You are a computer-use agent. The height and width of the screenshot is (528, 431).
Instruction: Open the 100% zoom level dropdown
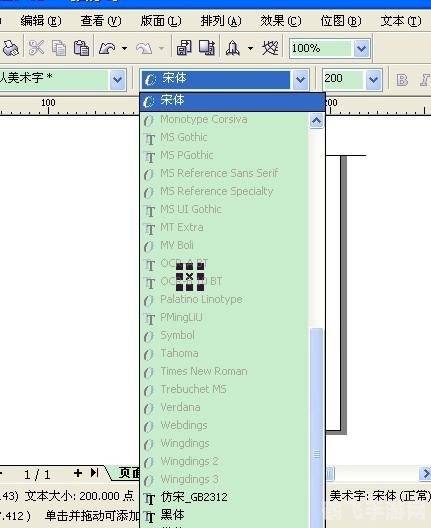click(361, 49)
